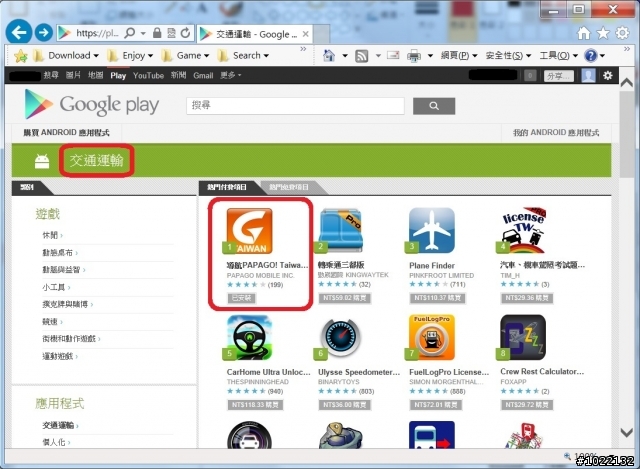
Task: Click the browser Forward arrow button
Action: 43,33
